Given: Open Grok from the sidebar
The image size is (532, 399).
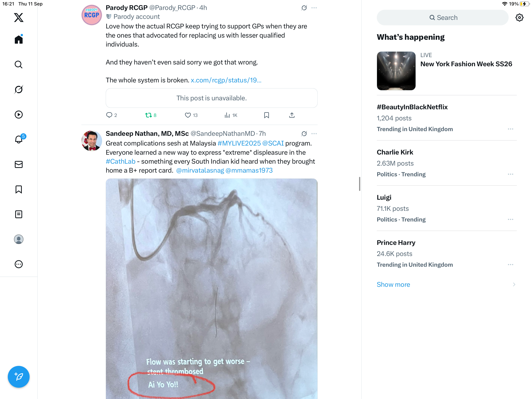Looking at the screenshot, I should point(18,90).
